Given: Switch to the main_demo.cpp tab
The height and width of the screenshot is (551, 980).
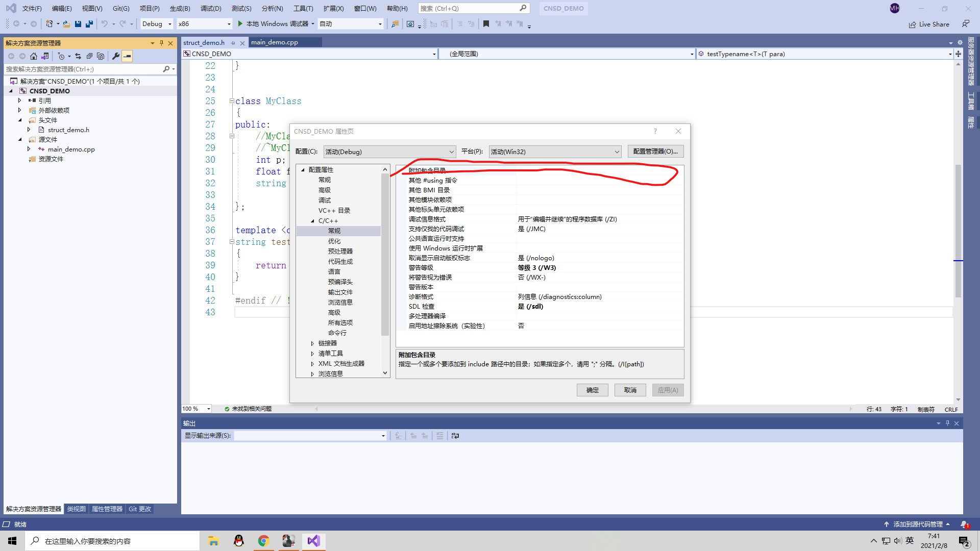Looking at the screenshot, I should tap(275, 42).
